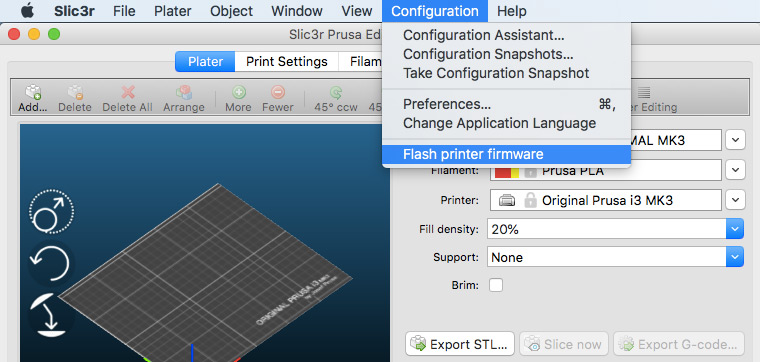760x362 pixels.
Task: Close the open Configuration menu
Action: [x=435, y=11]
